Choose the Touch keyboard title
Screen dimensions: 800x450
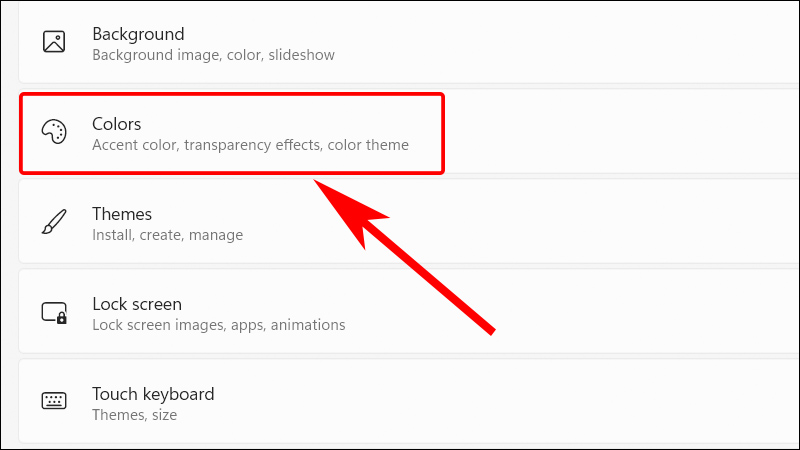click(x=153, y=394)
